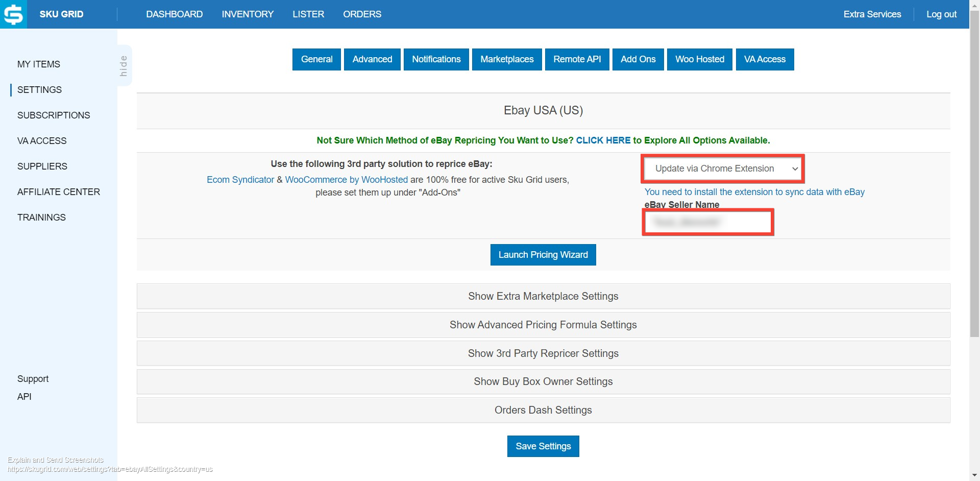Open the Support link in the sidebar
This screenshot has height=481, width=980.
[x=33, y=379]
